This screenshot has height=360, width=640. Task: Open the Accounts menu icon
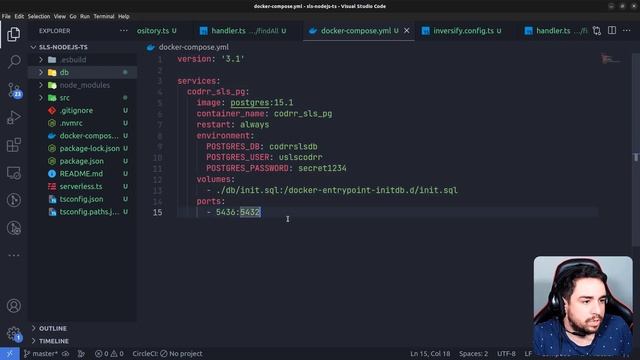coord(13,306)
